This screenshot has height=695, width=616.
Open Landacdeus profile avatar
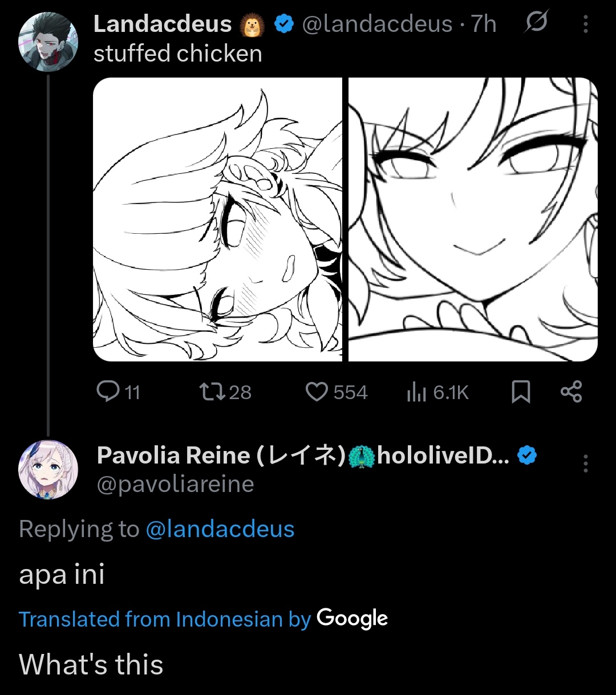point(48,41)
